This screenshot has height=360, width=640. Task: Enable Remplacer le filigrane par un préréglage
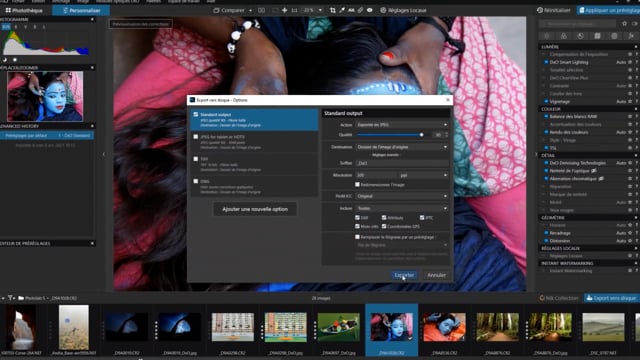358,237
